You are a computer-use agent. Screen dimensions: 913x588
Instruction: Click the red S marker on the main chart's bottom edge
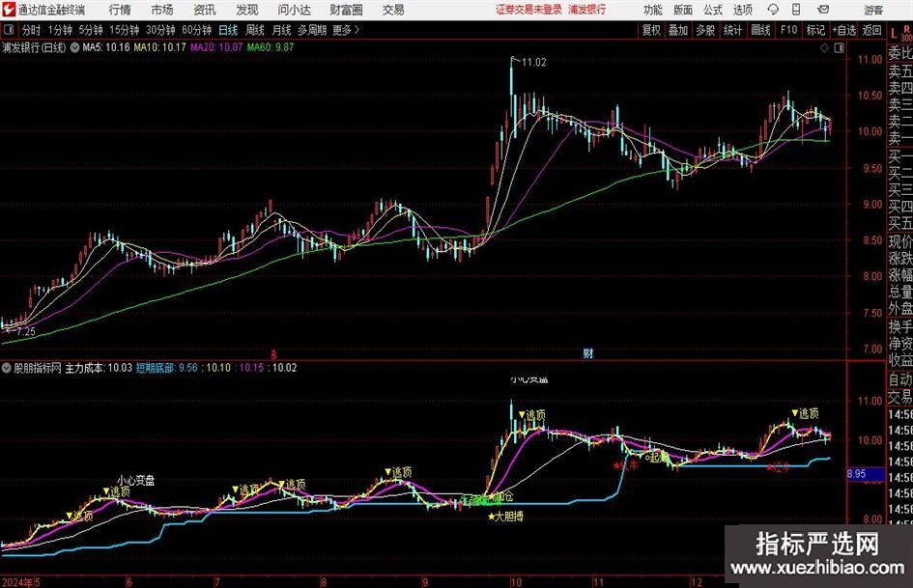(x=273, y=354)
